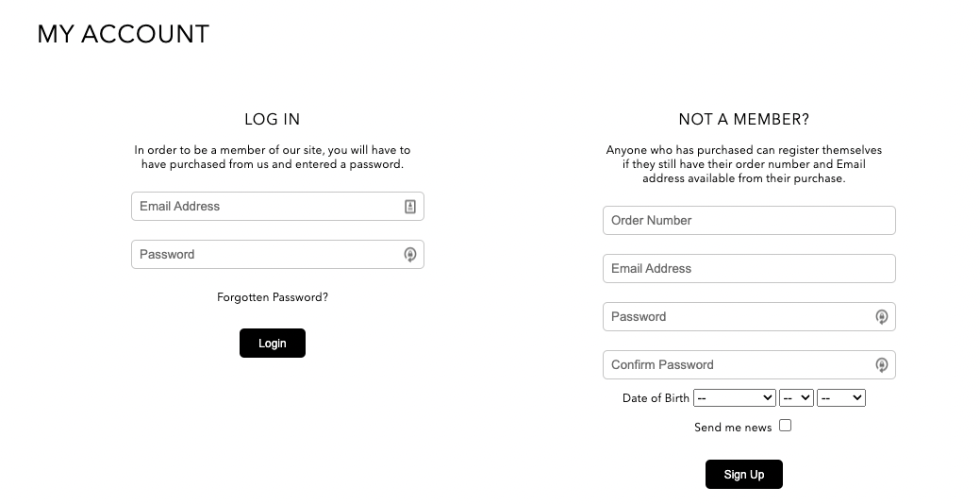Focus the Confirm Password input
Image resolution: width=980 pixels, height=504 pixels.
[x=749, y=365]
